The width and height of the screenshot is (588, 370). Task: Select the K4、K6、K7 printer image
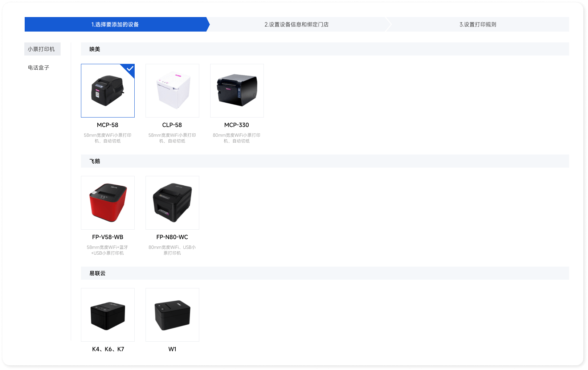pos(107,315)
